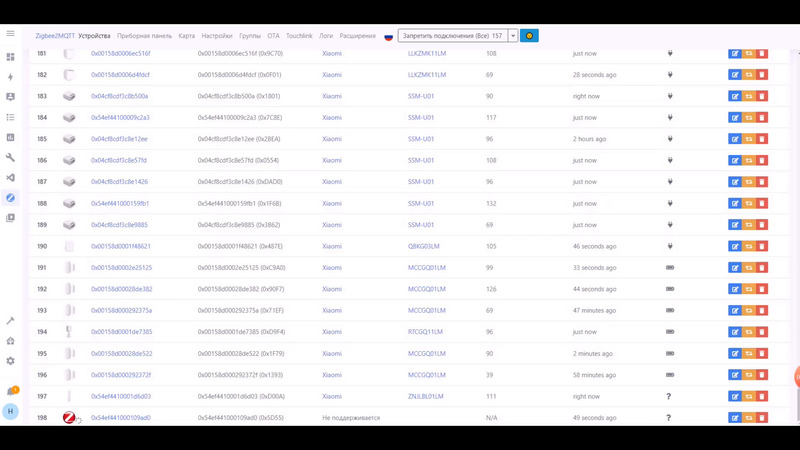Open the OTA tab
This screenshot has width=800, height=450.
[x=273, y=36]
